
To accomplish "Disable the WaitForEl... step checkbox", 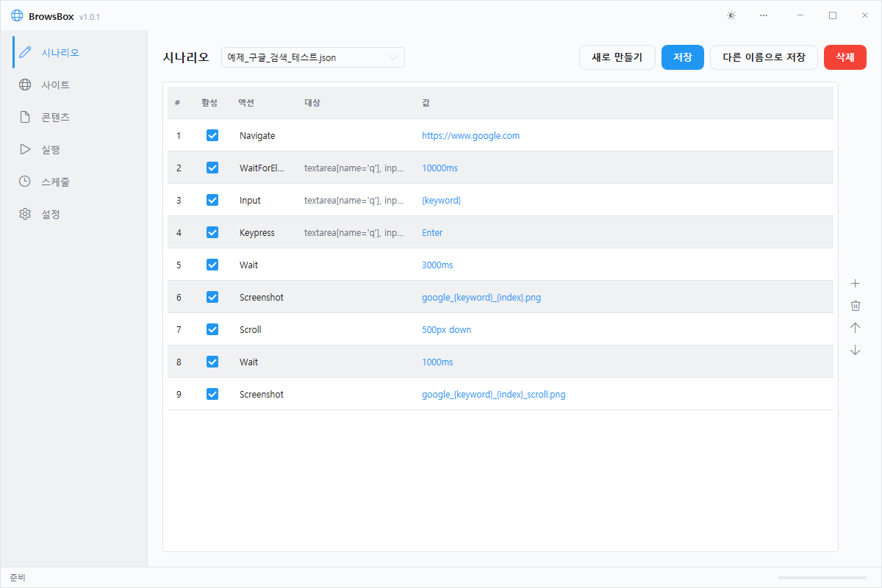I will (x=212, y=168).
